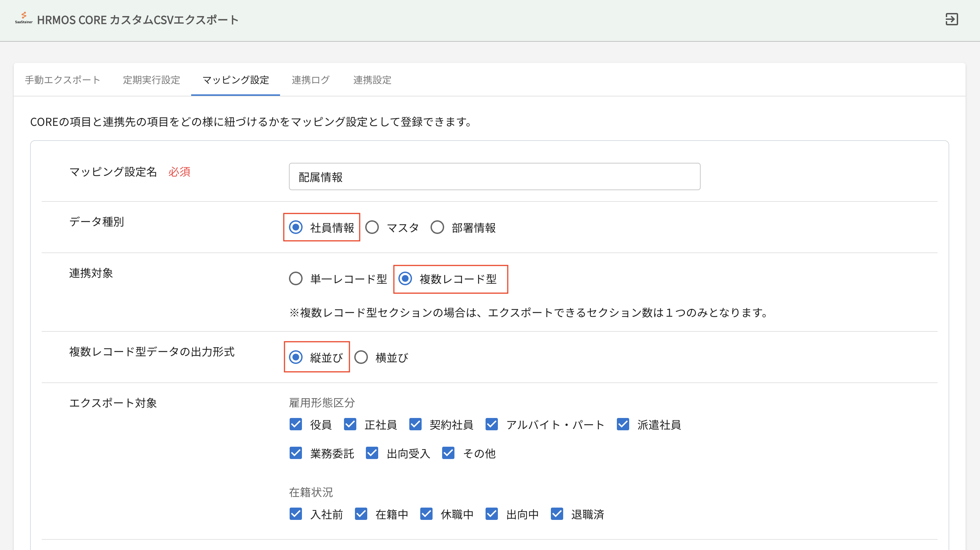Open the 手動エクスポート tab
This screenshot has width=980, height=550.
tap(62, 80)
